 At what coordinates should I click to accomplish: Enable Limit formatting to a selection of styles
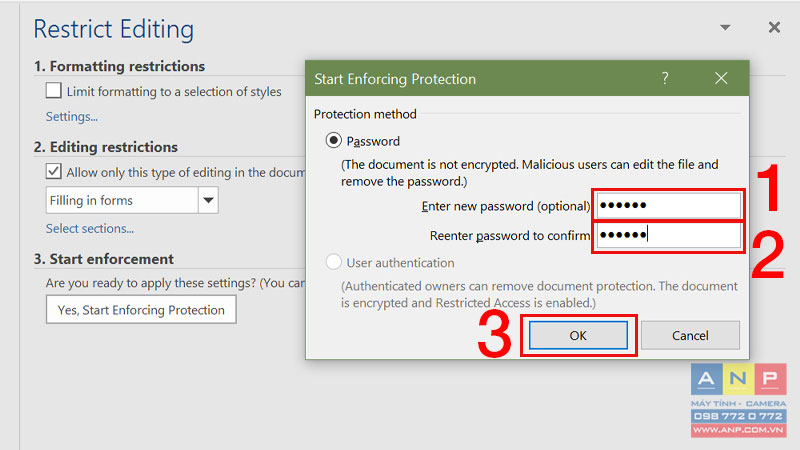pyautogui.click(x=54, y=91)
